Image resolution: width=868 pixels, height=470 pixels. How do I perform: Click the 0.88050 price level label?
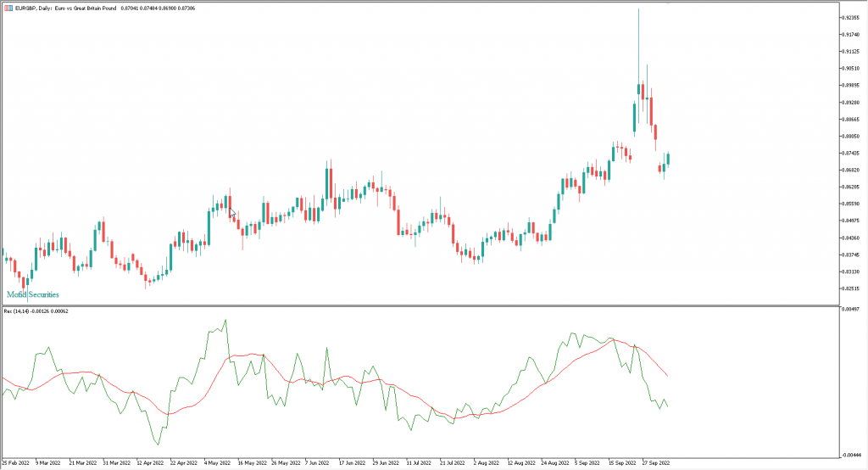(x=849, y=136)
